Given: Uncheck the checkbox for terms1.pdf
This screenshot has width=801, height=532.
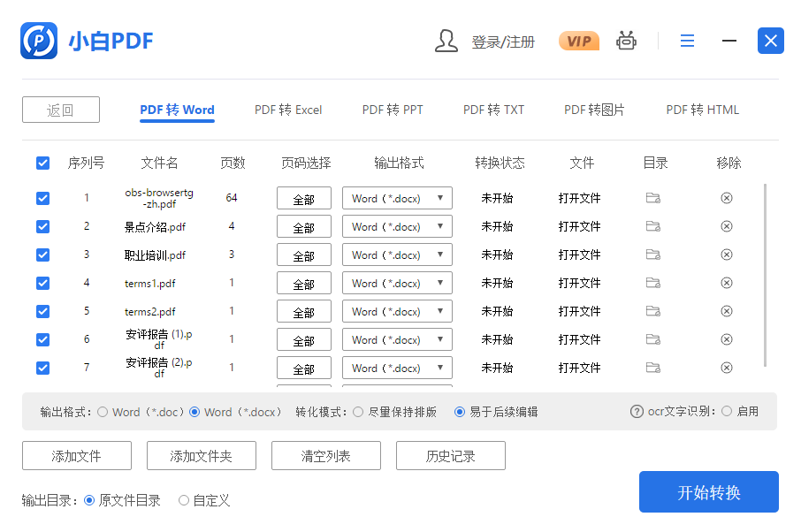Looking at the screenshot, I should [x=42, y=283].
